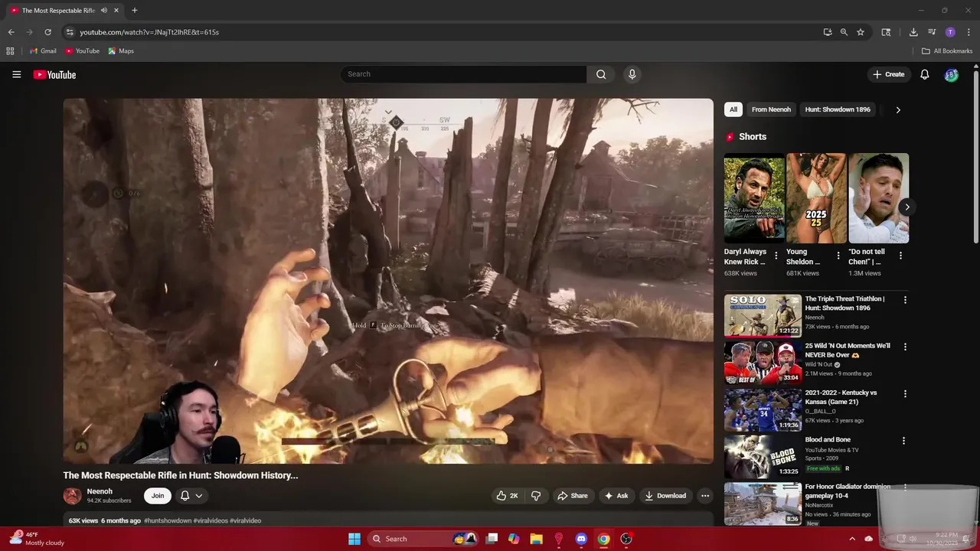Click the #huntshowdown hashtag
Image resolution: width=980 pixels, height=551 pixels.
(168, 520)
